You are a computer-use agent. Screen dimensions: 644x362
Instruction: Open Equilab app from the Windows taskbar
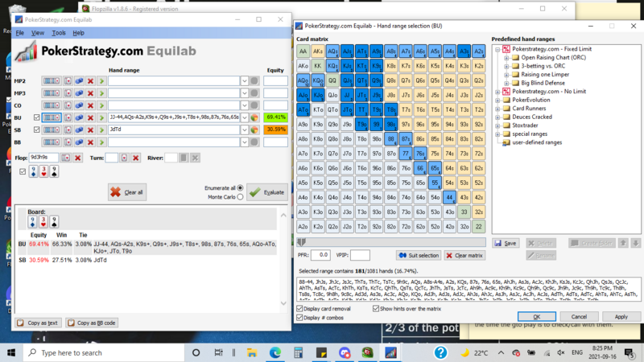(x=390, y=352)
